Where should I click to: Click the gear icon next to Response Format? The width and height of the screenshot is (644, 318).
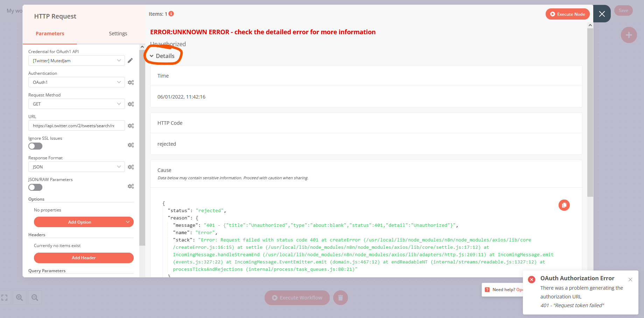coord(131,167)
